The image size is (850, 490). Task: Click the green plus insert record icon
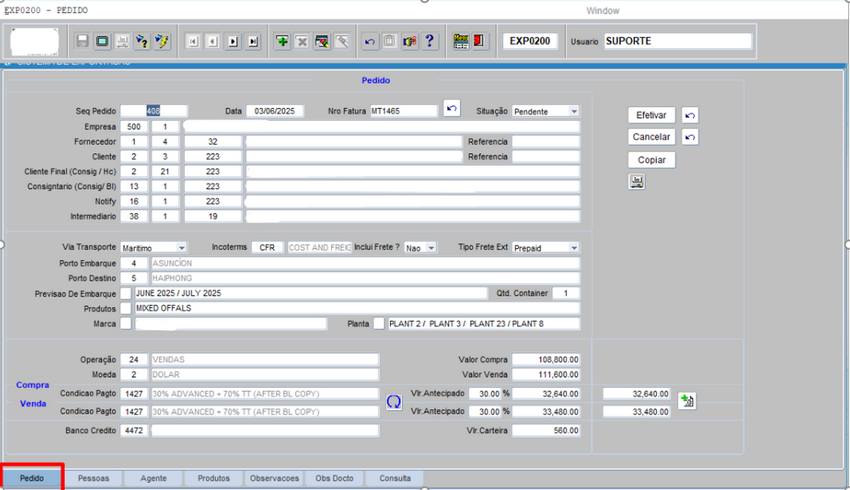[x=282, y=41]
